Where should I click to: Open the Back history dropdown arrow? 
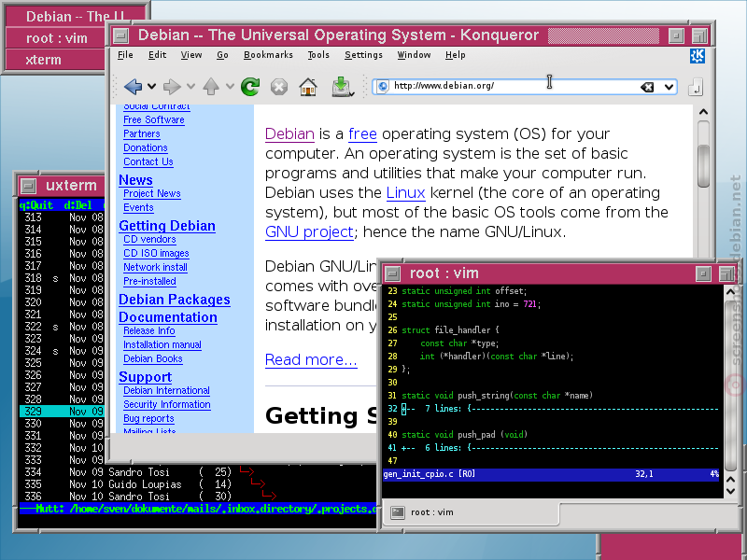(151, 87)
